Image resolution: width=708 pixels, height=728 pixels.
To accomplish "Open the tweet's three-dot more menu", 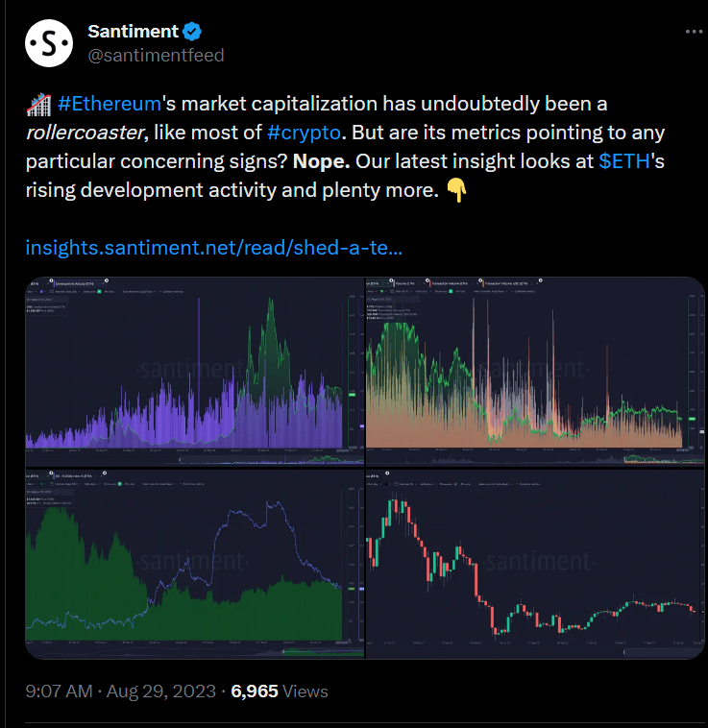I will point(694,32).
